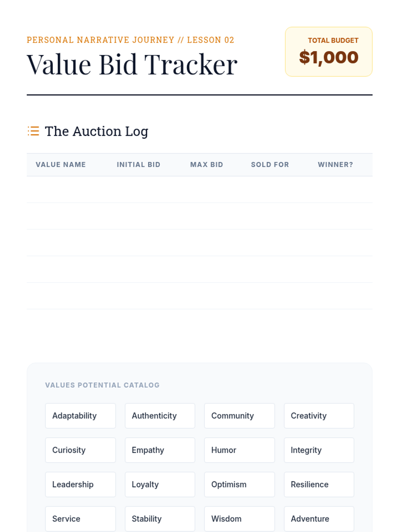Click the VALUE NAME column header
Viewport: 399px width, 532px height.
pos(61,165)
